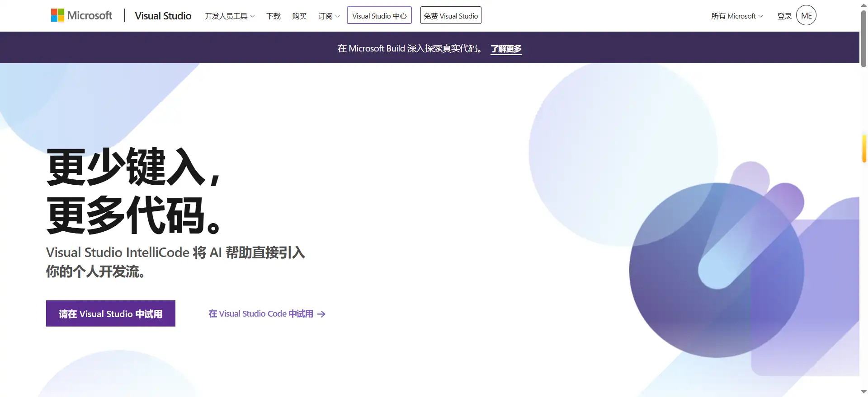Screen dimensions: 868x397
Task: Expand the 订阅 dropdown menu
Action: tap(329, 16)
